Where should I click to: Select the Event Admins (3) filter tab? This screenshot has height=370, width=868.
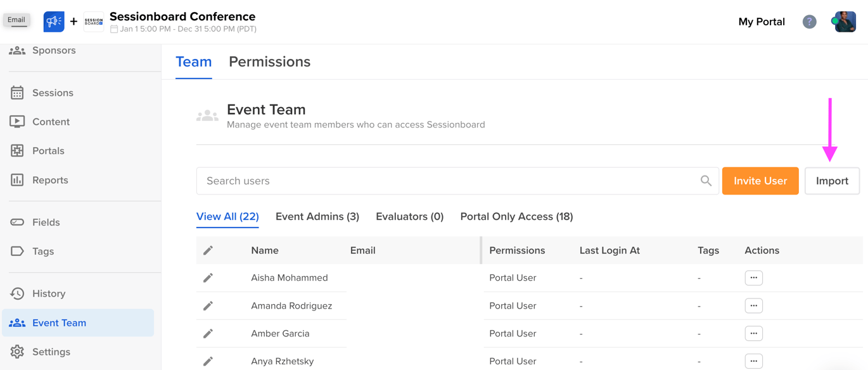click(x=317, y=216)
